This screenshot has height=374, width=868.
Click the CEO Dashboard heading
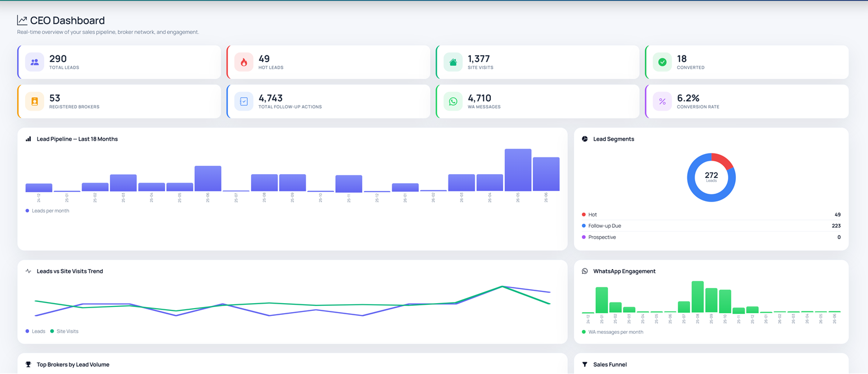click(x=67, y=21)
